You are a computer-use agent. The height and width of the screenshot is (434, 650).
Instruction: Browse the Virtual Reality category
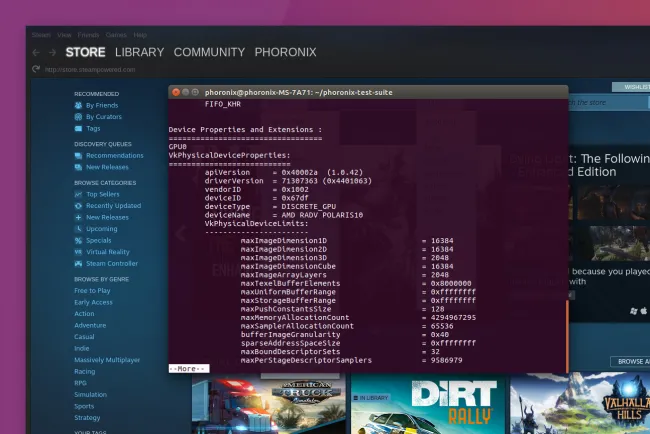coord(108,252)
